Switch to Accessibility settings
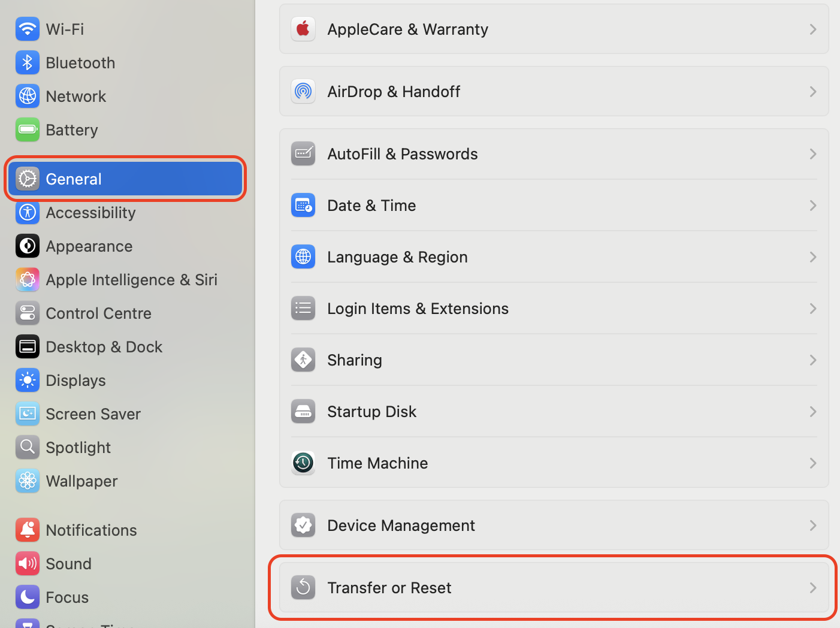Image resolution: width=840 pixels, height=628 pixels. [90, 212]
